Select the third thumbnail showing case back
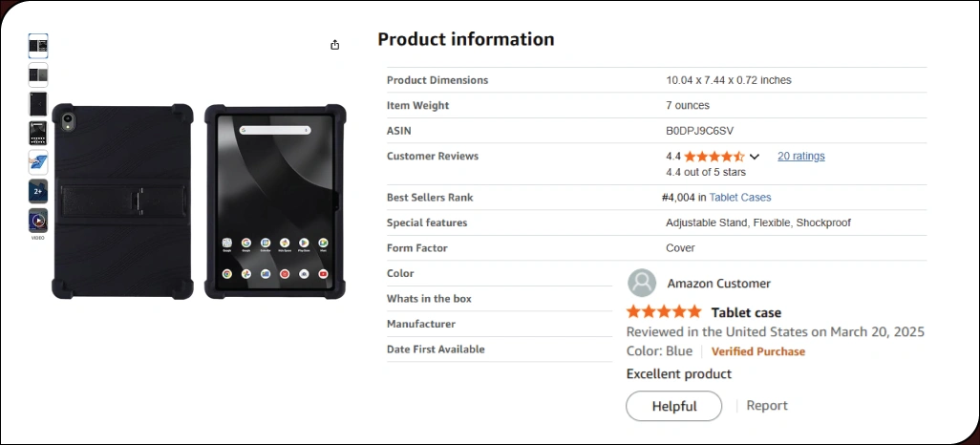 38,104
